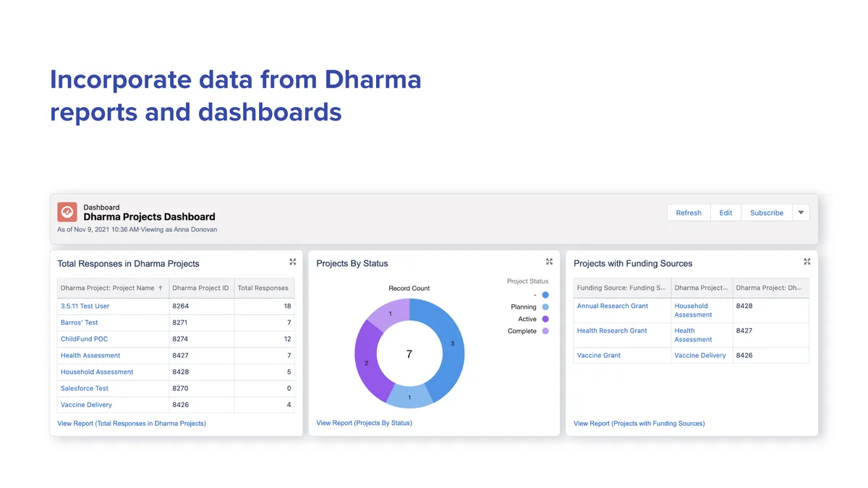Open Vaccine Delivery in Total Responses table

click(x=86, y=406)
